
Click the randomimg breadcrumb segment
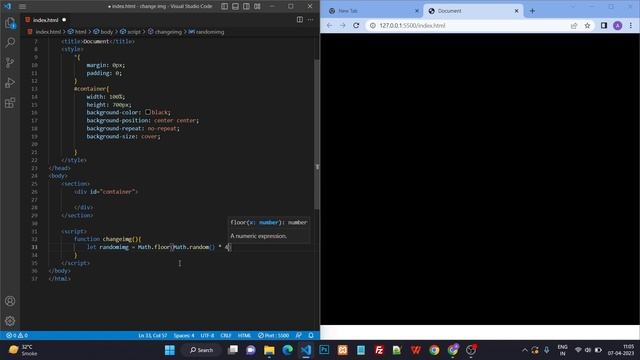point(207,32)
